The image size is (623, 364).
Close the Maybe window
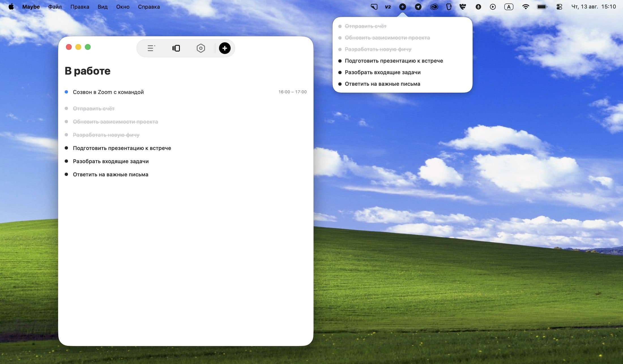[x=69, y=47]
